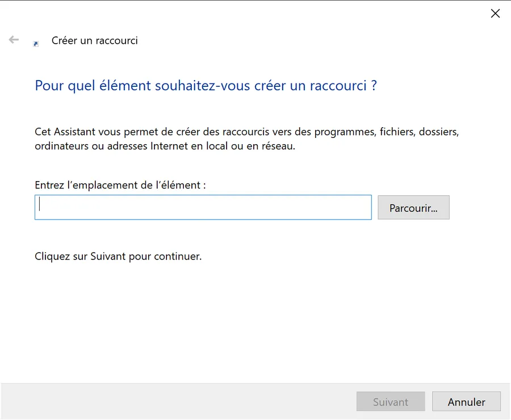The image size is (511, 420).
Task: Click the description line starting "Cet Assistant"
Action: 247,132
